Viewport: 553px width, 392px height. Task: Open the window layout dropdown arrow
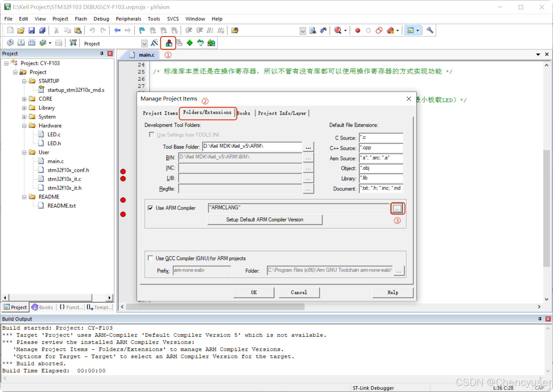click(x=417, y=31)
